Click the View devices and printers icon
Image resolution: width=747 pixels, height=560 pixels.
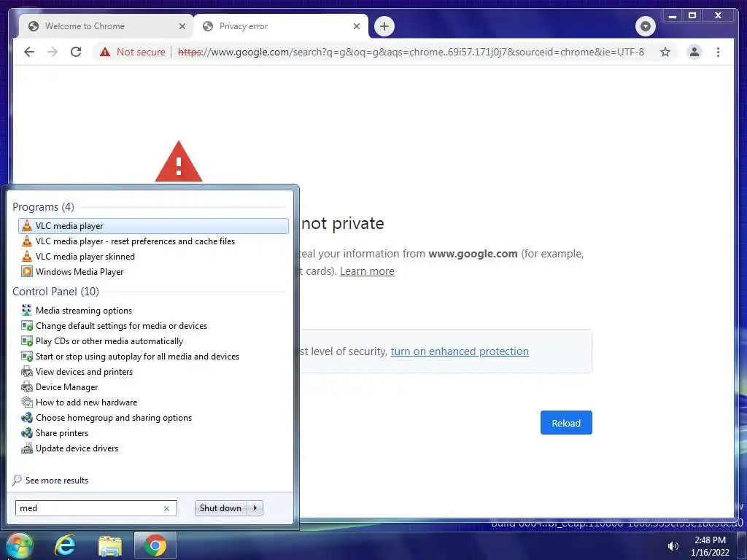click(x=27, y=371)
